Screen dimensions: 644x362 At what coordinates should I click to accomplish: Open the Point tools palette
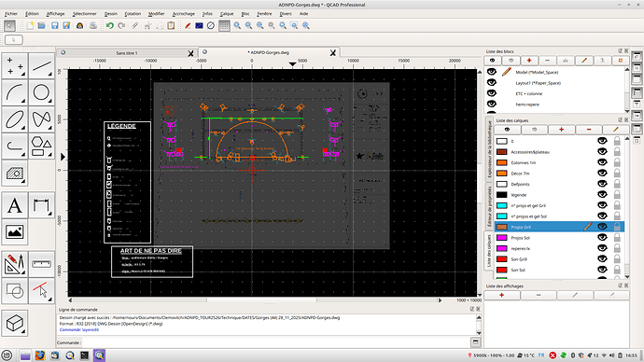pyautogui.click(x=14, y=65)
